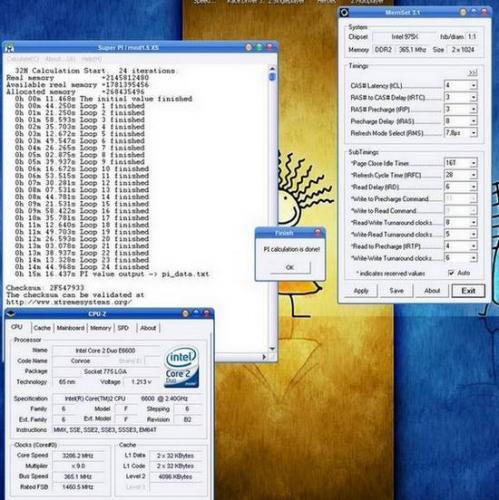Click the 'http://www.xtremesystems.org/' text
The width and height of the screenshot is (499, 500).
click(69, 302)
